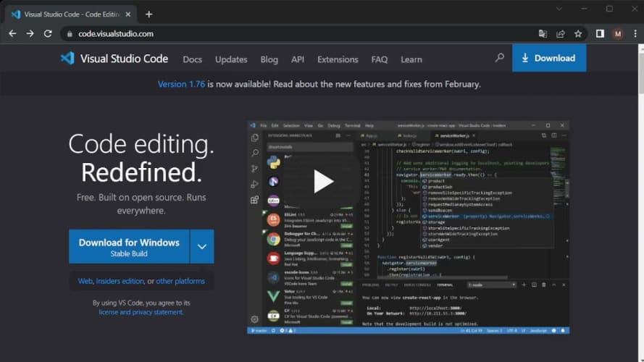Open the FAQ menu item
The height and width of the screenshot is (362, 644).
coord(380,59)
